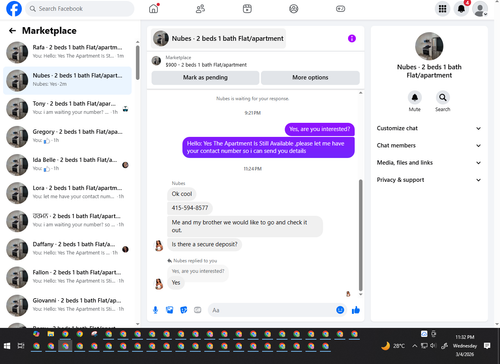Viewport: 500px width, 364px height.
Task: Open the Windows Start button
Action: (x=7, y=346)
